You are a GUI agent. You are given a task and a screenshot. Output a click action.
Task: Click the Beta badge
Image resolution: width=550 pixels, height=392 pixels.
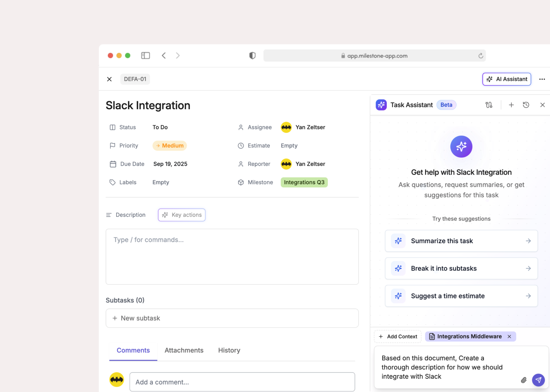pyautogui.click(x=446, y=105)
